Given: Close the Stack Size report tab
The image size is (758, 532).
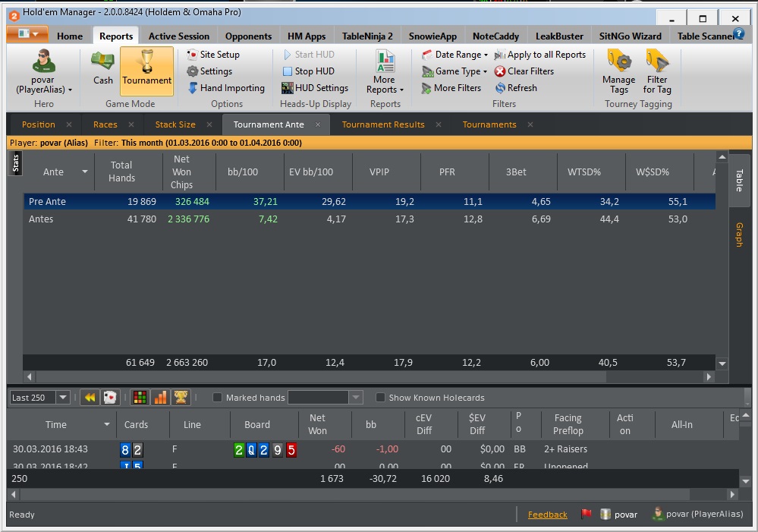Looking at the screenshot, I should [209, 124].
